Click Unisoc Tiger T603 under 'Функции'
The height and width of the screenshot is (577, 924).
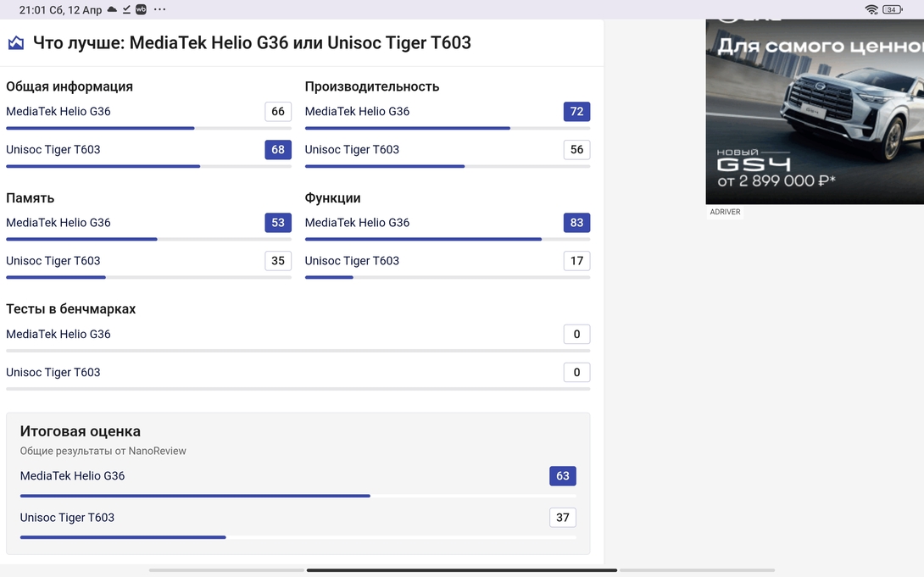[352, 261]
